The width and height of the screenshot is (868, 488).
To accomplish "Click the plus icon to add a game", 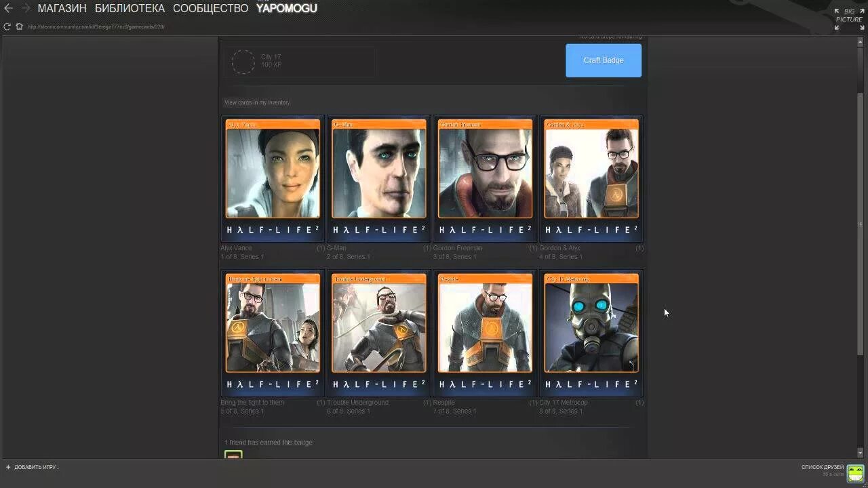I will (x=8, y=467).
